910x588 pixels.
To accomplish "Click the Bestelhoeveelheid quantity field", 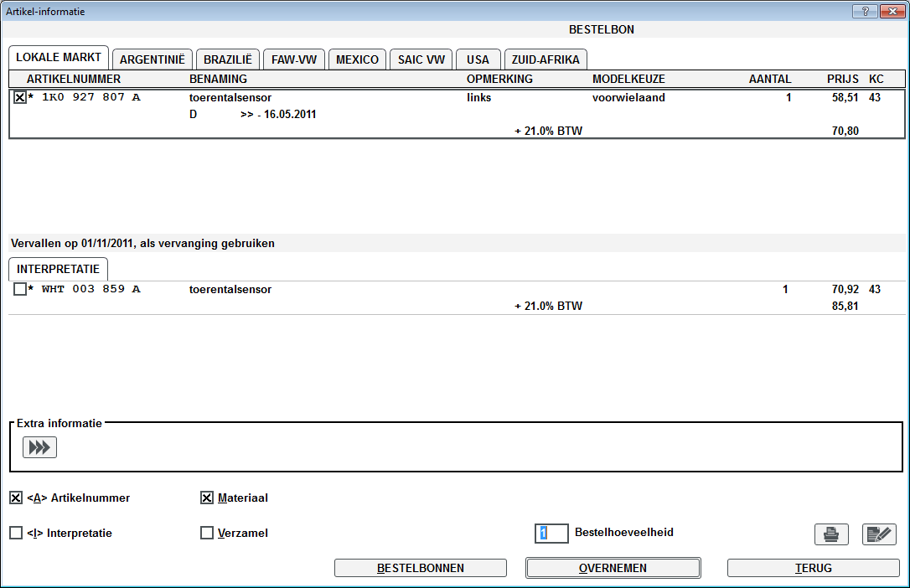I will [552, 533].
